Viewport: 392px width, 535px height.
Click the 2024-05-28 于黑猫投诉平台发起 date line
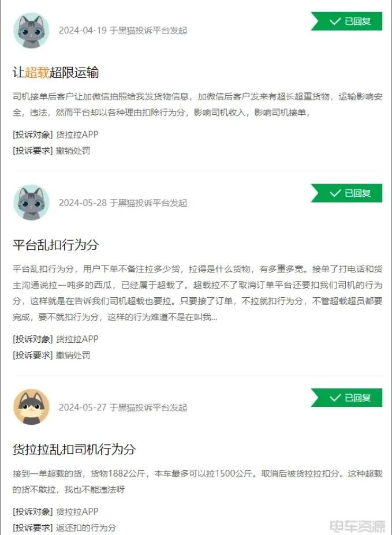tap(123, 203)
